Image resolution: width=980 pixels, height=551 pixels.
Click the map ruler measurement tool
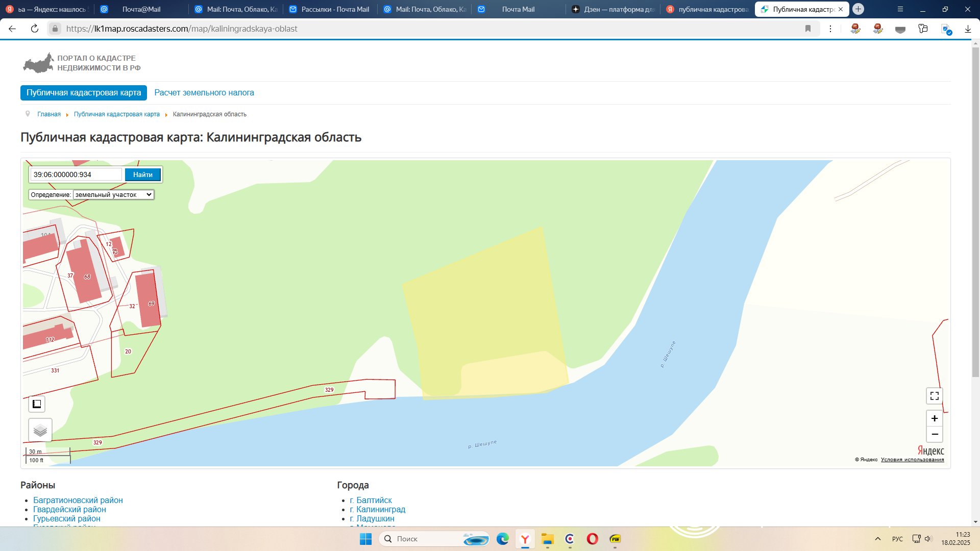tap(37, 404)
